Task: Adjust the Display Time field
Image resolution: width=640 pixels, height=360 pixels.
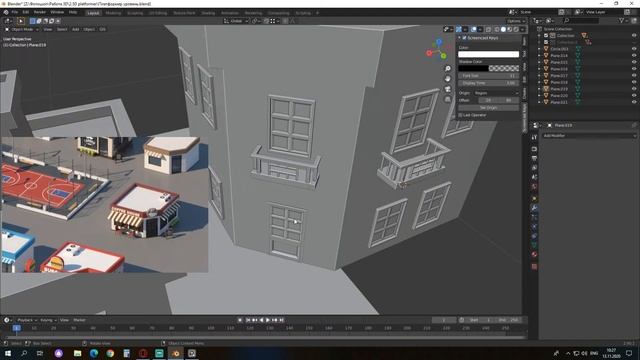Action: [x=488, y=83]
